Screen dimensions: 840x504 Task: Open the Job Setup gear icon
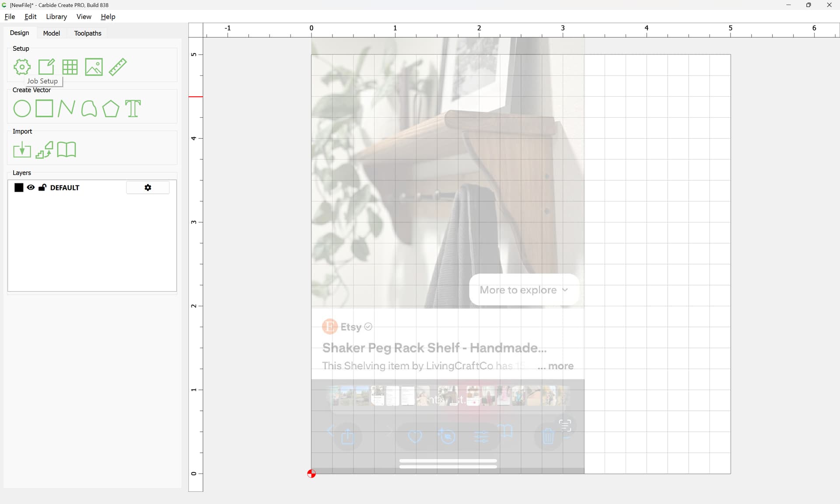point(22,67)
